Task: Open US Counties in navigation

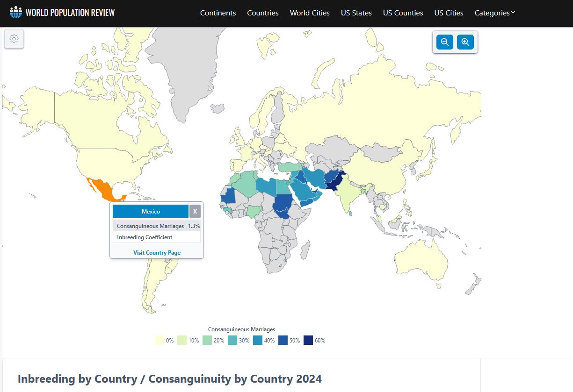Action: (x=403, y=13)
